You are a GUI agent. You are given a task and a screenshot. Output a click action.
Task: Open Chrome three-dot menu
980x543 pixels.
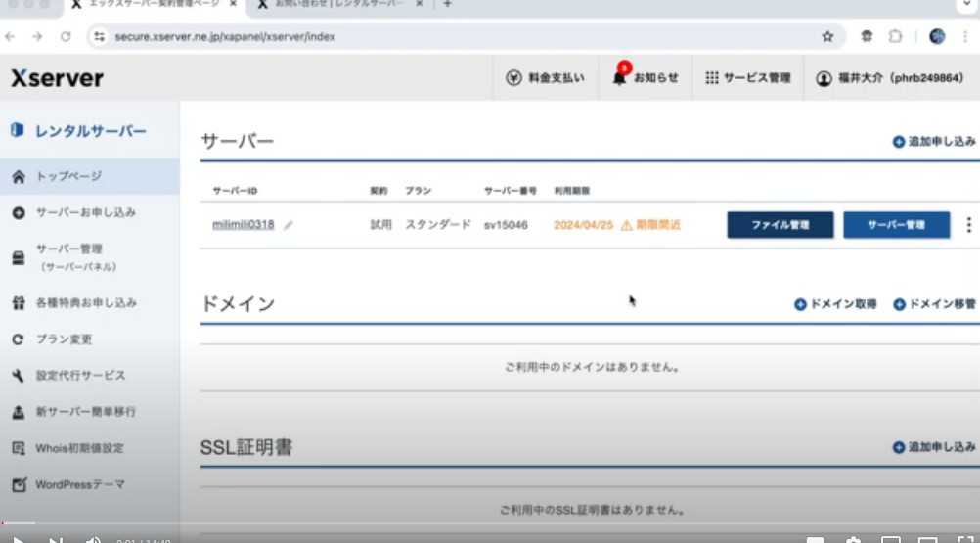(965, 36)
